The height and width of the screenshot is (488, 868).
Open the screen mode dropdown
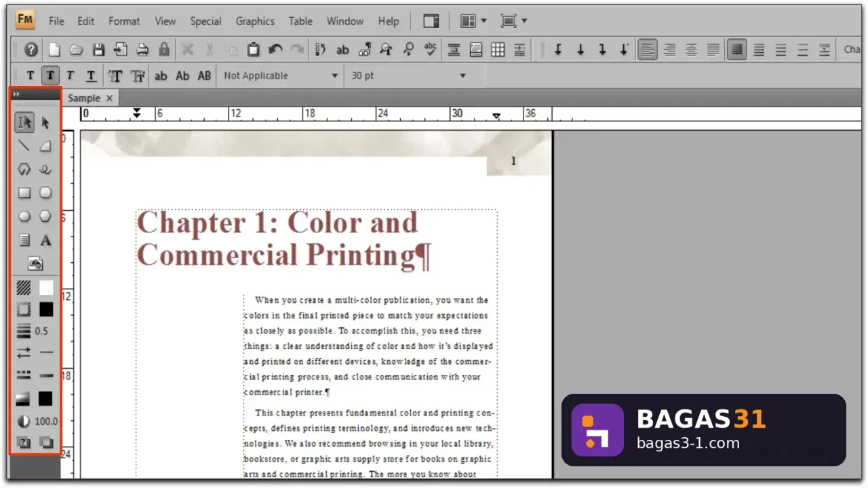tap(513, 21)
